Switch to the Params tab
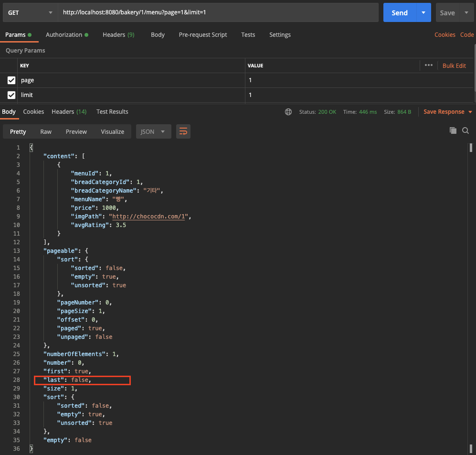 tap(18, 34)
